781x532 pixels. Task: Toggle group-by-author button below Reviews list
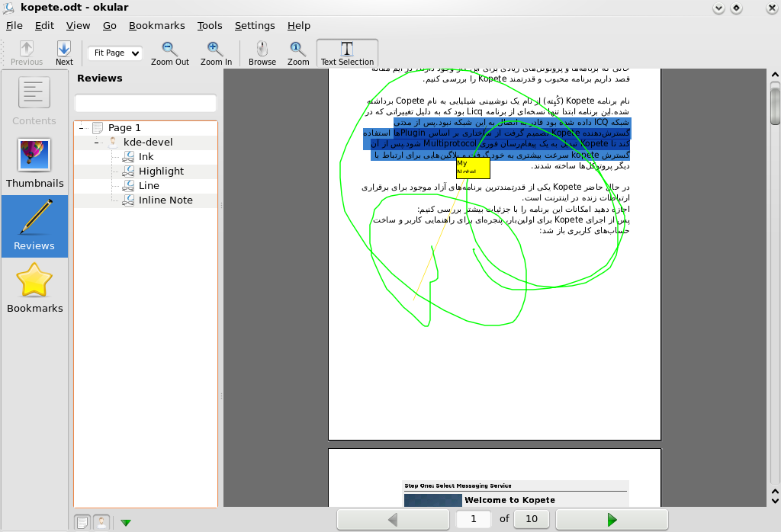pos(101,523)
